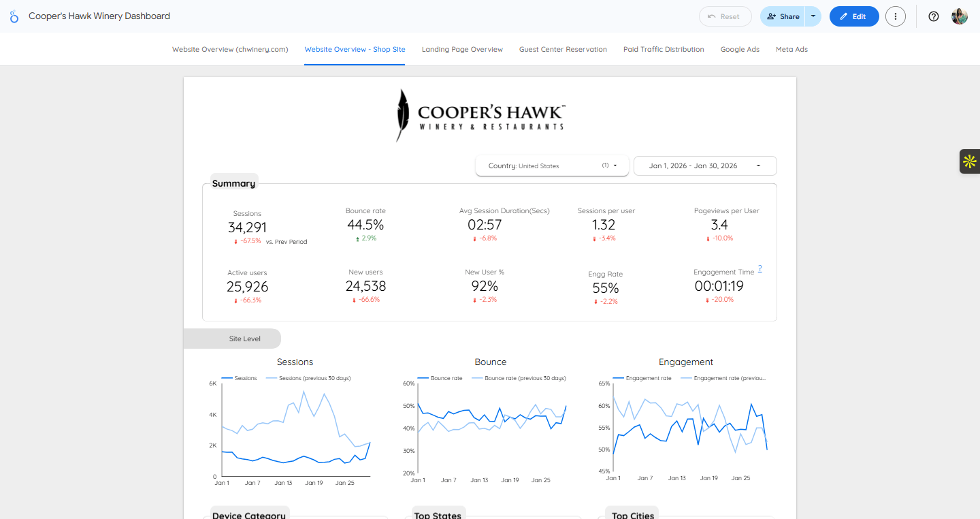Image resolution: width=980 pixels, height=519 pixels.
Task: Click the Cooper's Hawk Winery Dashboard title
Action: click(x=99, y=16)
